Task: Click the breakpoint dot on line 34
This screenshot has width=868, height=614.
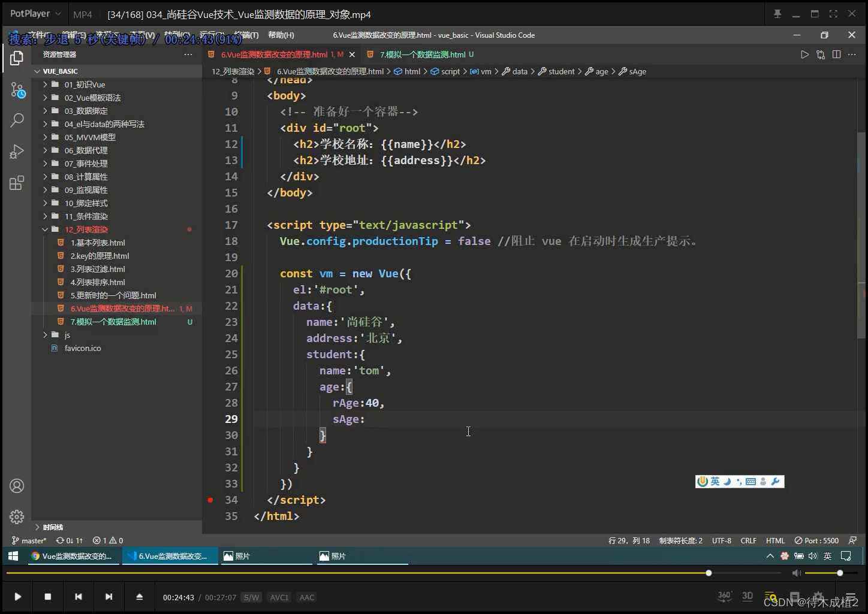Action: pos(210,500)
